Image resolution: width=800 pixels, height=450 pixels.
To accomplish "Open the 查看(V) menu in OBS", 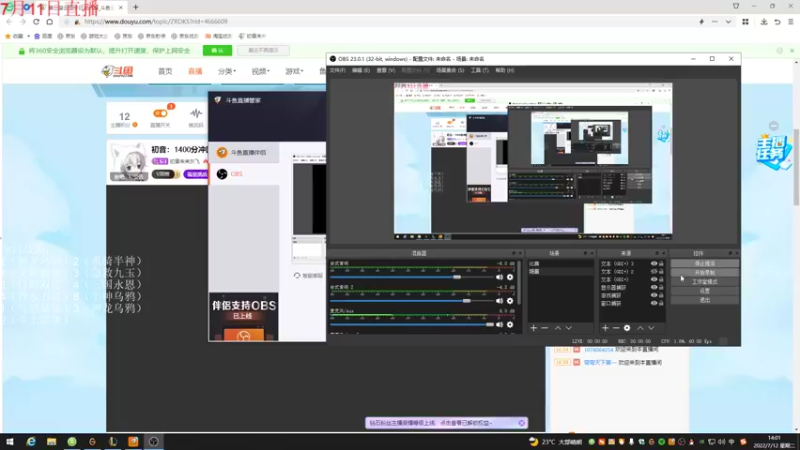I will [386, 70].
